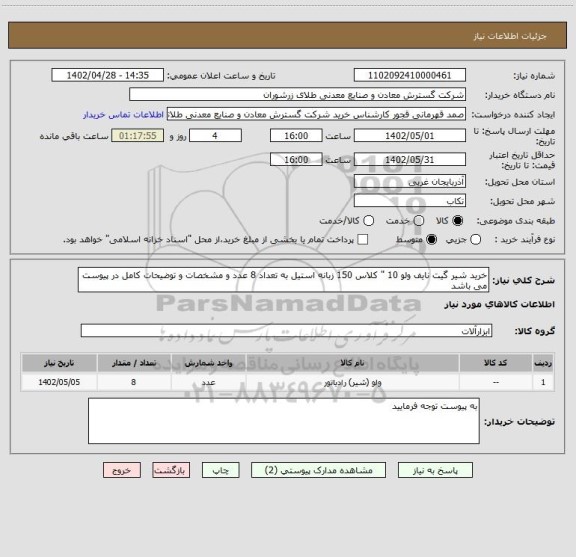This screenshot has width=576, height=557.
Task: Tick the اسناد خزانه اسلامی payment checkbox
Action: [363, 240]
